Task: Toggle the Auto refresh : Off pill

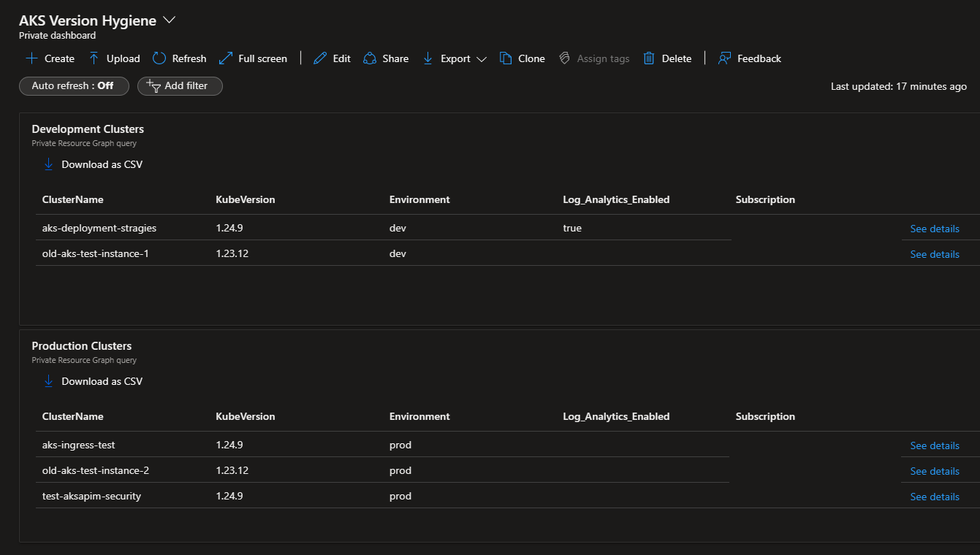Action: pyautogui.click(x=74, y=86)
